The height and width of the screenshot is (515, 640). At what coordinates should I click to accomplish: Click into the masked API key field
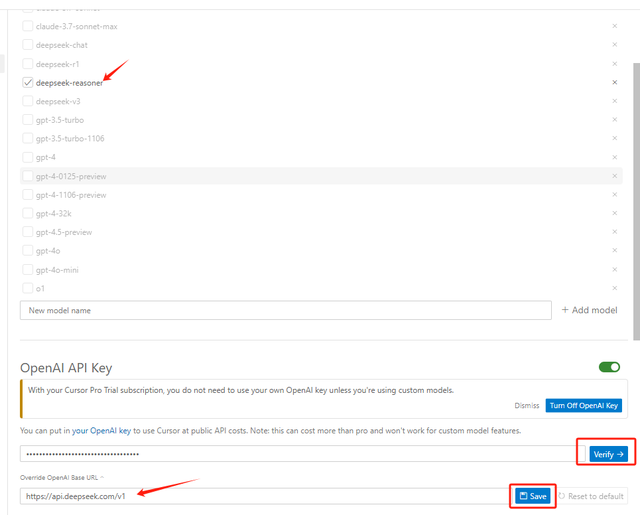click(x=302, y=454)
